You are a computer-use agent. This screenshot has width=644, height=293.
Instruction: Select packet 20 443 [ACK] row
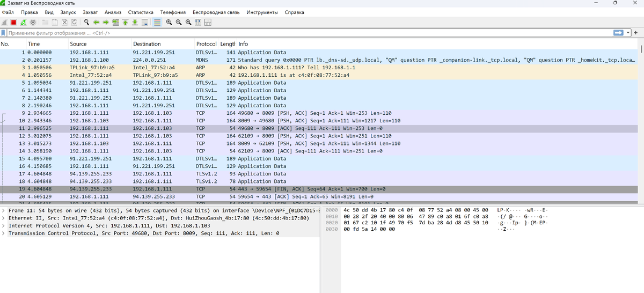pos(320,196)
